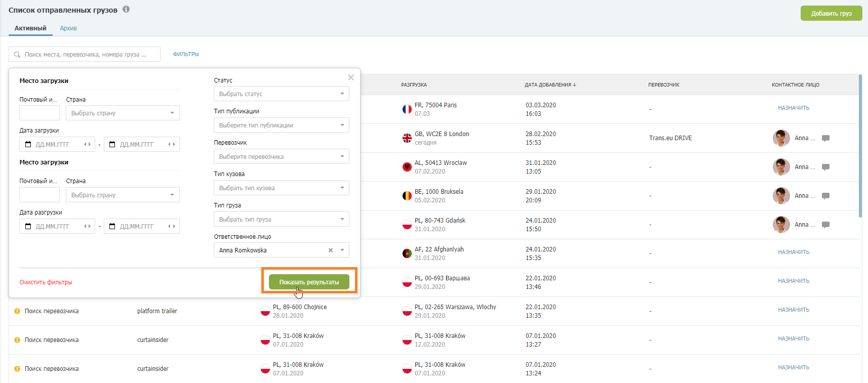Open the cargo type (Тип груза) dropdown

pos(282,220)
